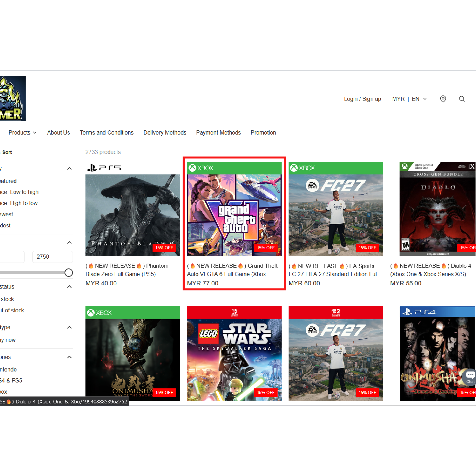
Task: Click the Phantom Blade Zero Full Game title link
Action: pyautogui.click(x=127, y=270)
